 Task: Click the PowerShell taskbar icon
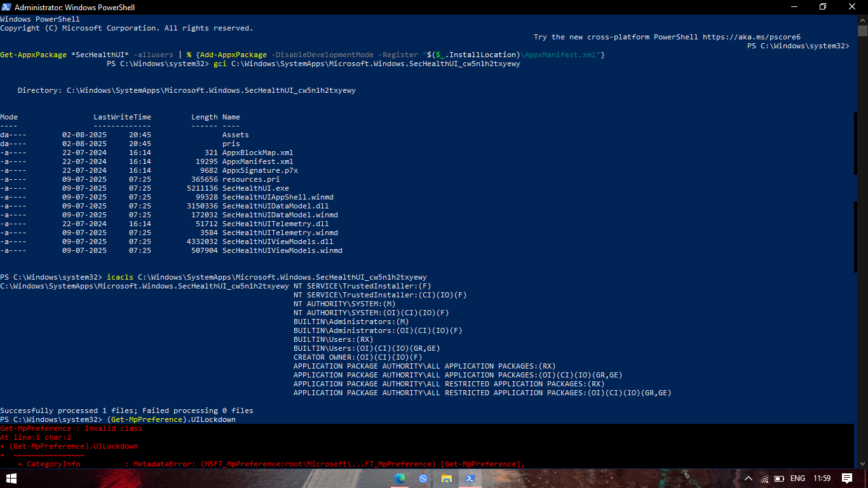tap(471, 478)
